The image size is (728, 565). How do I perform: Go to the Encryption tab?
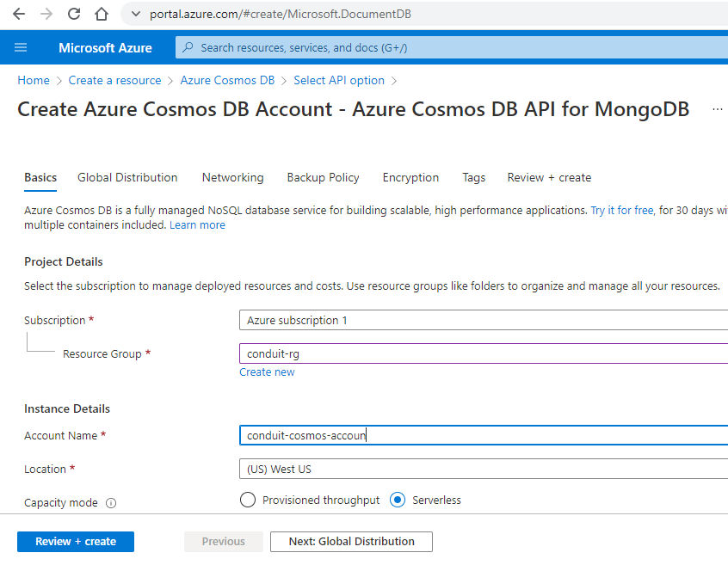410,178
